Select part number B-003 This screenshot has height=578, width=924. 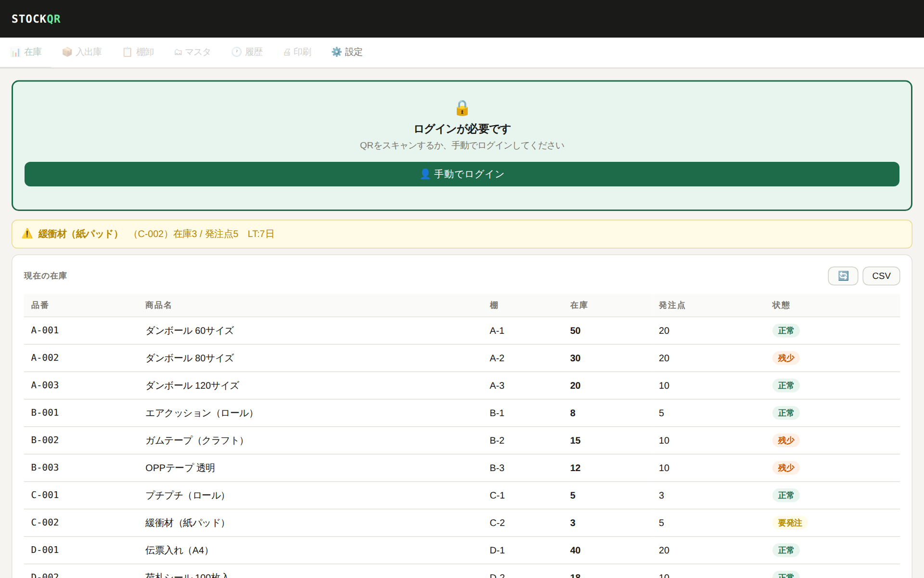pyautogui.click(x=45, y=468)
